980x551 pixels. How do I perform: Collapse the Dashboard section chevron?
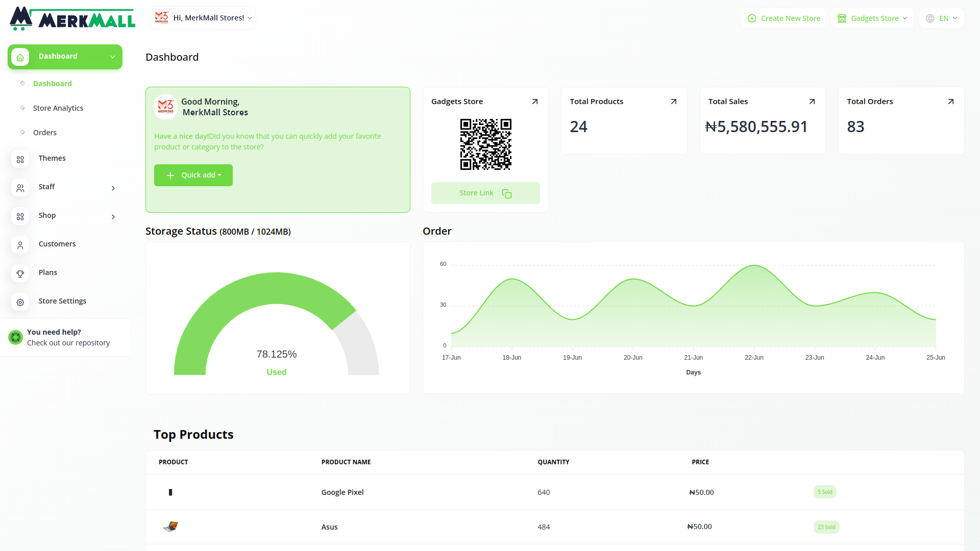[x=112, y=57]
